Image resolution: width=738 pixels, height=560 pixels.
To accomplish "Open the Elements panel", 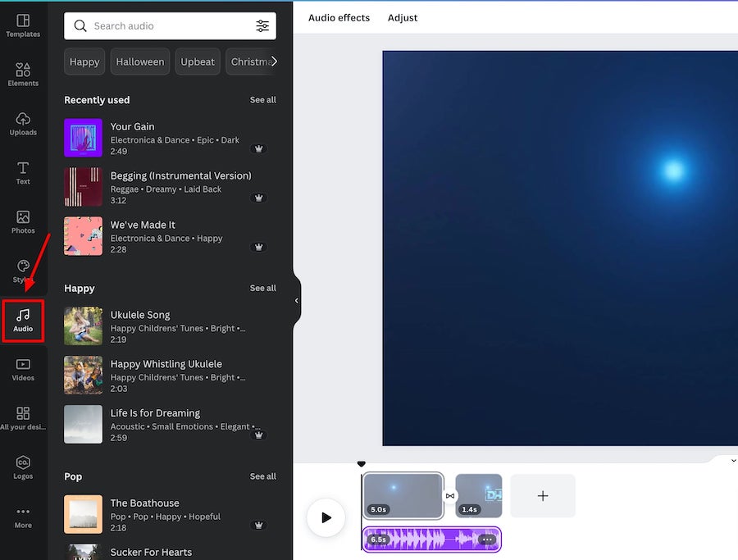I will [x=23, y=75].
